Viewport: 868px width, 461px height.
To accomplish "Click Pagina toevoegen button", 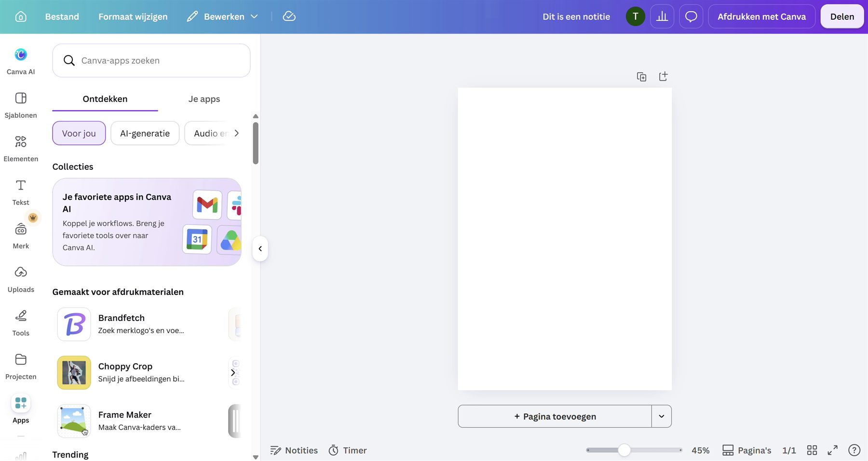I will pyautogui.click(x=555, y=416).
